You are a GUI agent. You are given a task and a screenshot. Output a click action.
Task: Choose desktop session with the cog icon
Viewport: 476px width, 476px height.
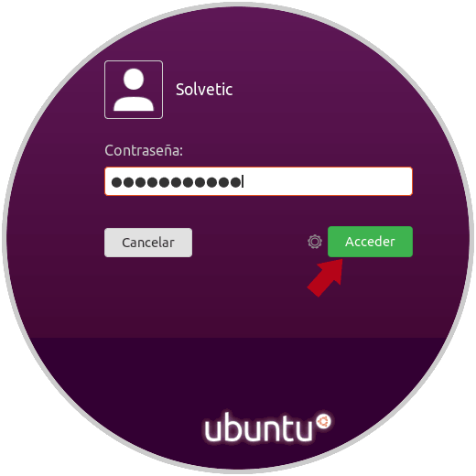click(315, 242)
